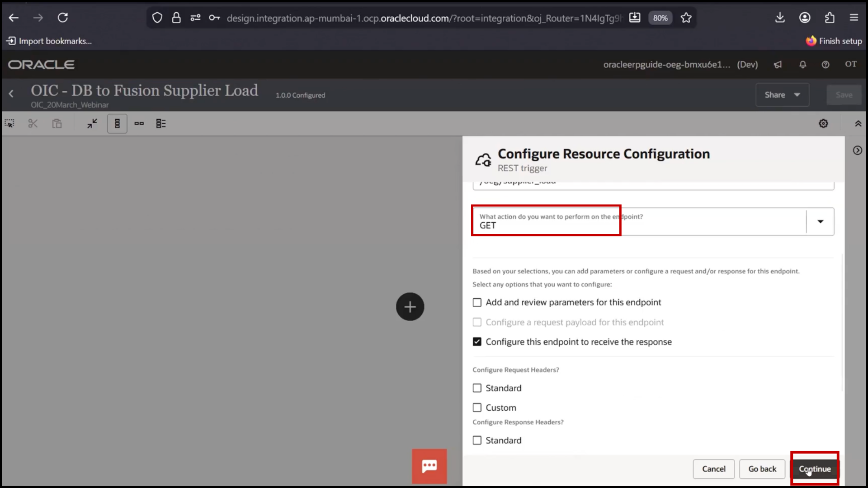The image size is (868, 488).
Task: Click the site lock icon
Action: [x=176, y=18]
